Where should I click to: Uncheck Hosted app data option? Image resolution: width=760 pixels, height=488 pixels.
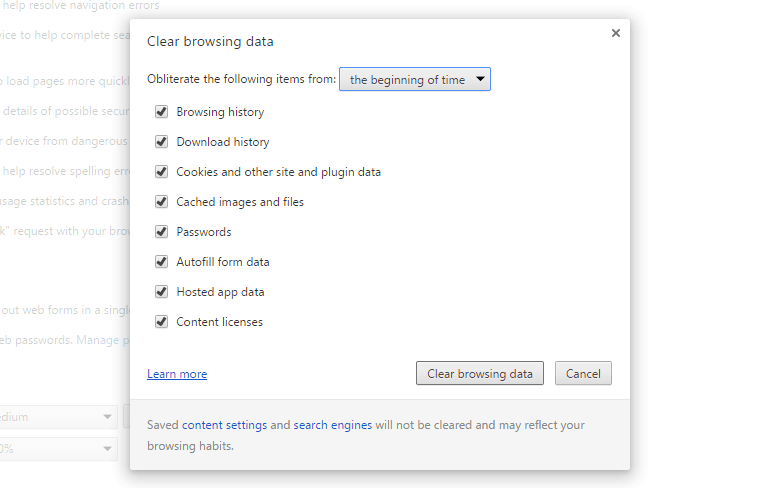[161, 292]
